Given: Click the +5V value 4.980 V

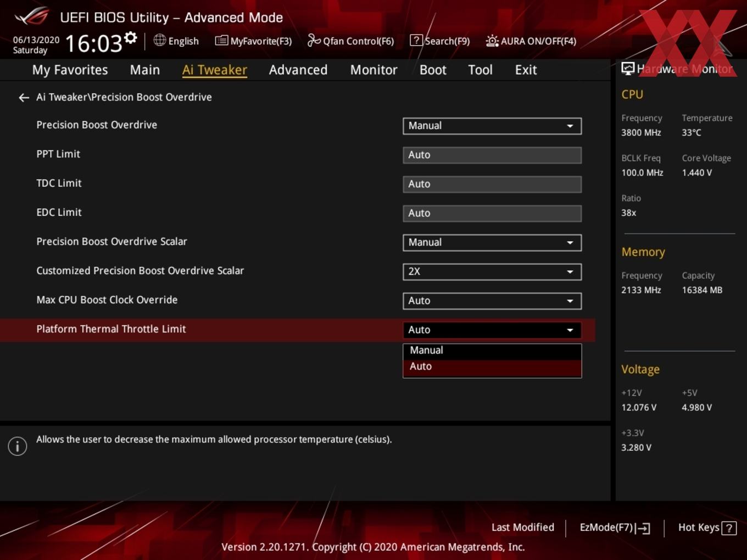Looking at the screenshot, I should pyautogui.click(x=697, y=407).
